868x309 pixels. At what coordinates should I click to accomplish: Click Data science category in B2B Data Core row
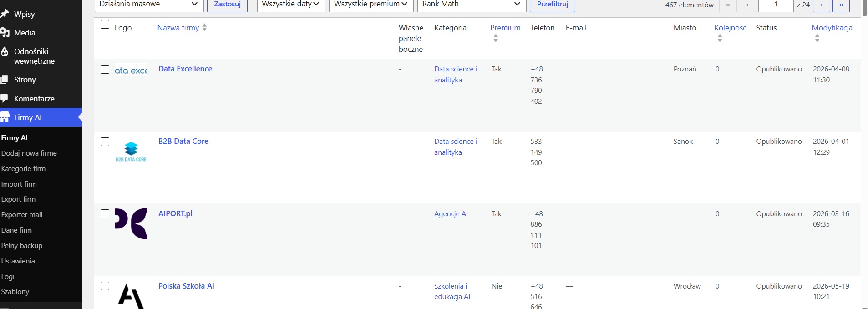(456, 147)
